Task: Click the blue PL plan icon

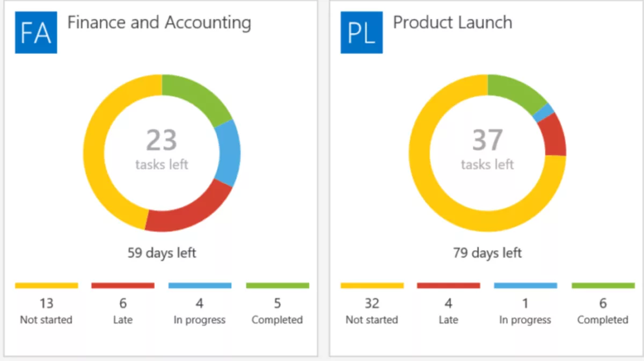Action: tap(361, 32)
